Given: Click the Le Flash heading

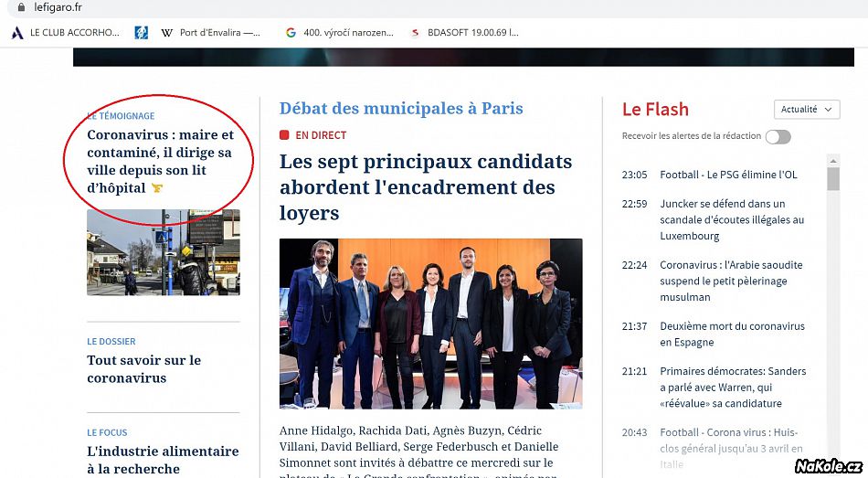Looking at the screenshot, I should point(655,109).
